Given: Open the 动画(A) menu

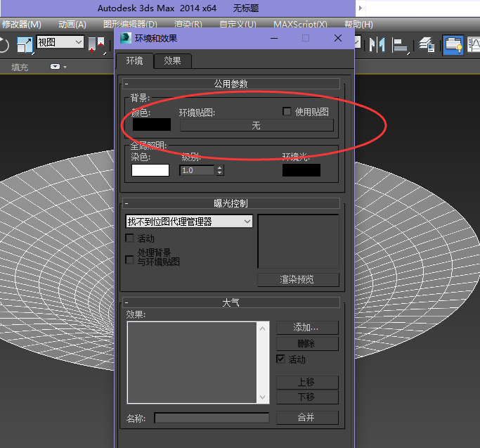Looking at the screenshot, I should pyautogui.click(x=72, y=24).
